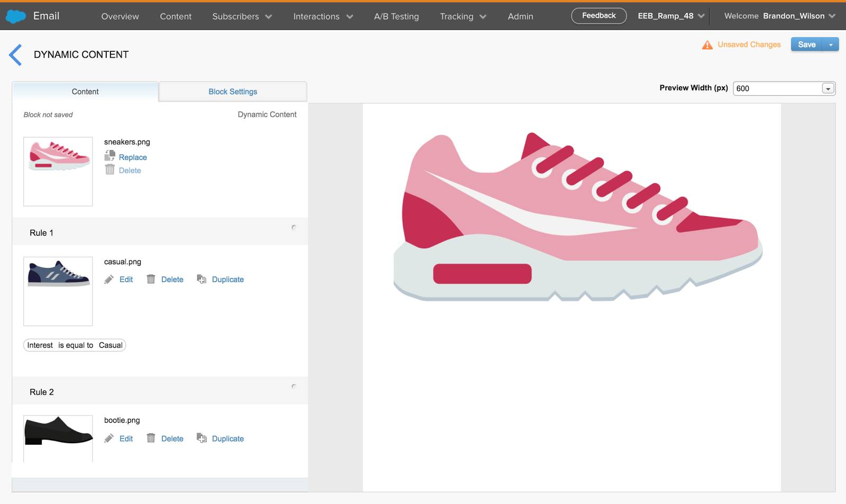Switch to the Block Settings tab
This screenshot has width=846, height=504.
pyautogui.click(x=232, y=91)
